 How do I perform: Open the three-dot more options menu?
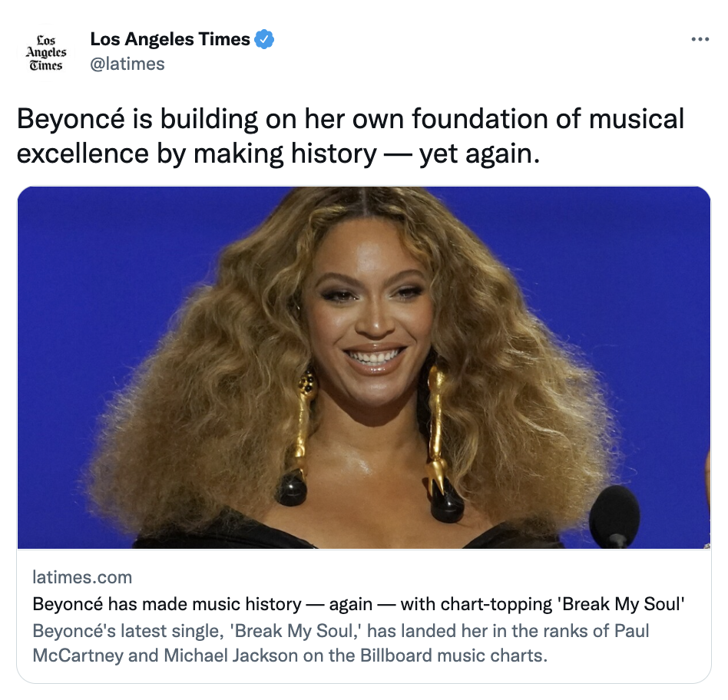700,39
